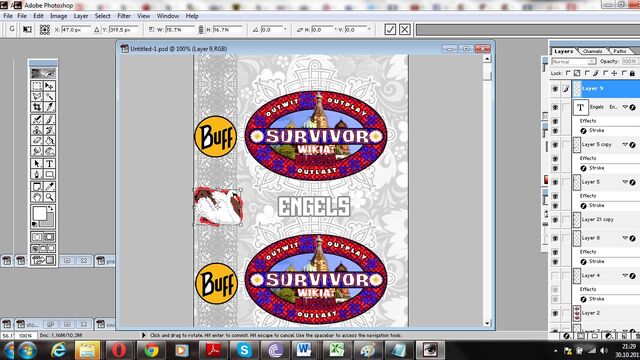640x360 pixels.
Task: Toggle visibility of Layer 5
Action: (x=555, y=182)
